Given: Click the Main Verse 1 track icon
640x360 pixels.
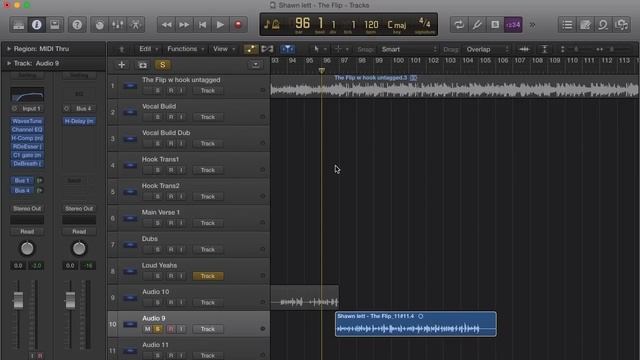Looking at the screenshot, I should (x=130, y=218).
